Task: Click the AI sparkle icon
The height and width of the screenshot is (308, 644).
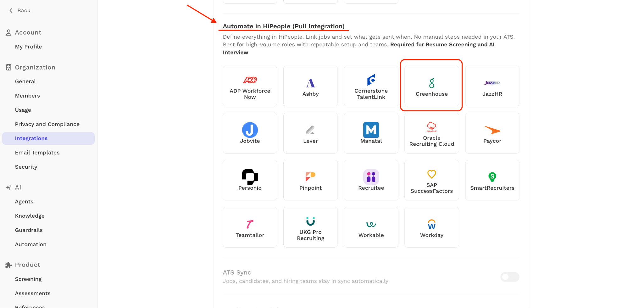Action: tap(9, 188)
